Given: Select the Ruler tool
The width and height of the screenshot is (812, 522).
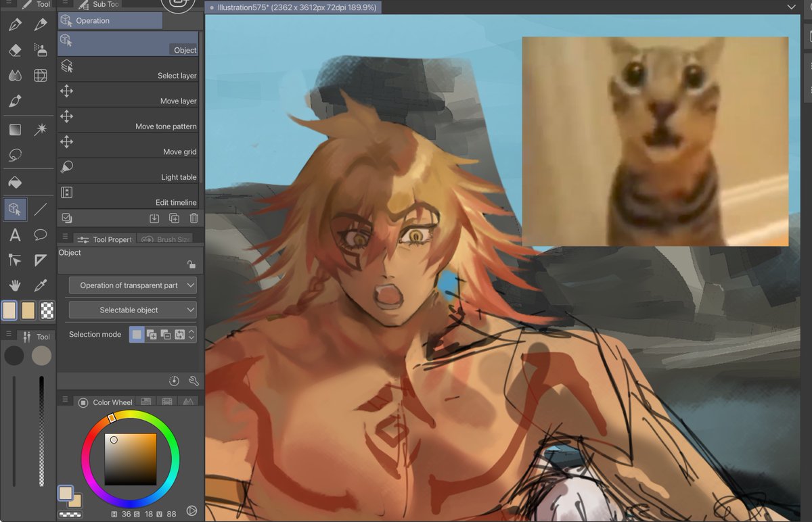Looking at the screenshot, I should pos(41,260).
